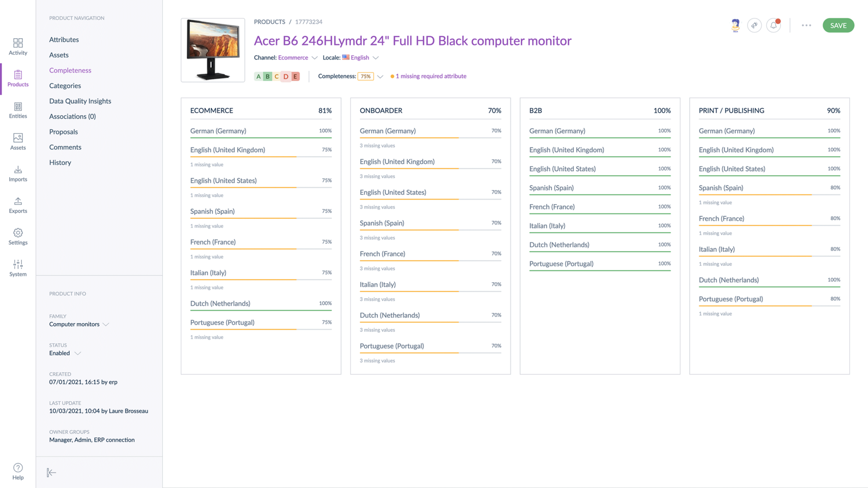Expand the Channel Ecommerce dropdown
Image resolution: width=868 pixels, height=488 pixels.
point(314,58)
